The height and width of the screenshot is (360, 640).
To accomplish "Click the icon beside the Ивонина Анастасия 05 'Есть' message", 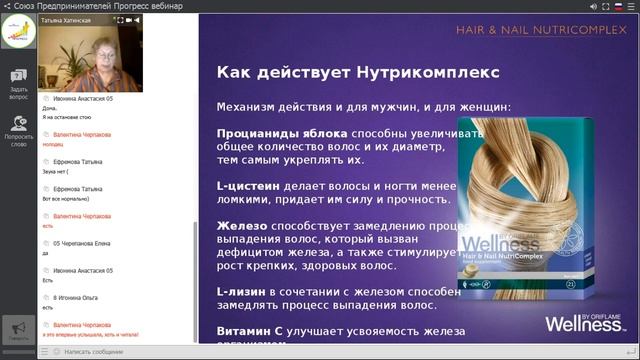I will (x=46, y=271).
